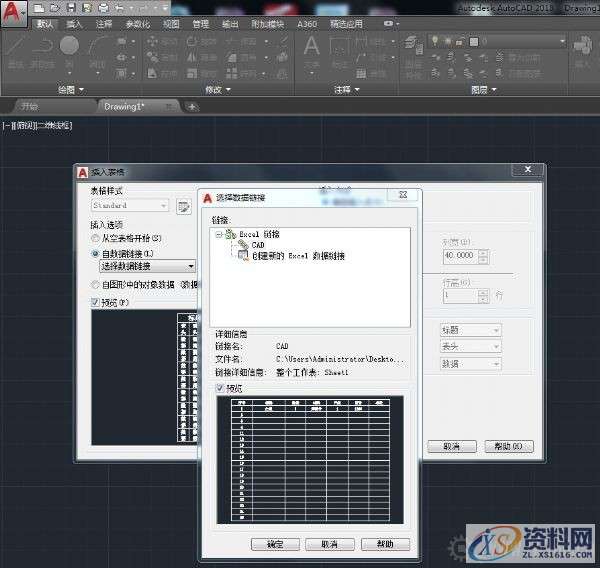Switch to the 插入 ribbon tab
Image resolution: width=600 pixels, height=568 pixels.
pyautogui.click(x=74, y=24)
